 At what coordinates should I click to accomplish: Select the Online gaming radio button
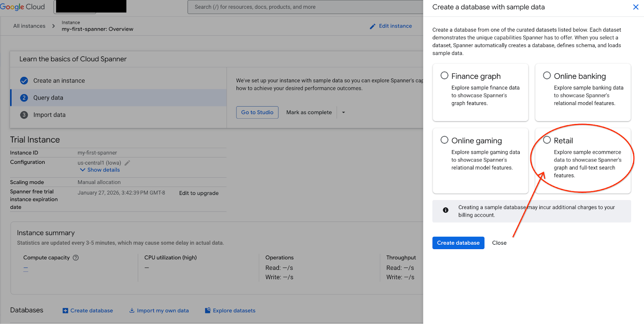pyautogui.click(x=444, y=140)
